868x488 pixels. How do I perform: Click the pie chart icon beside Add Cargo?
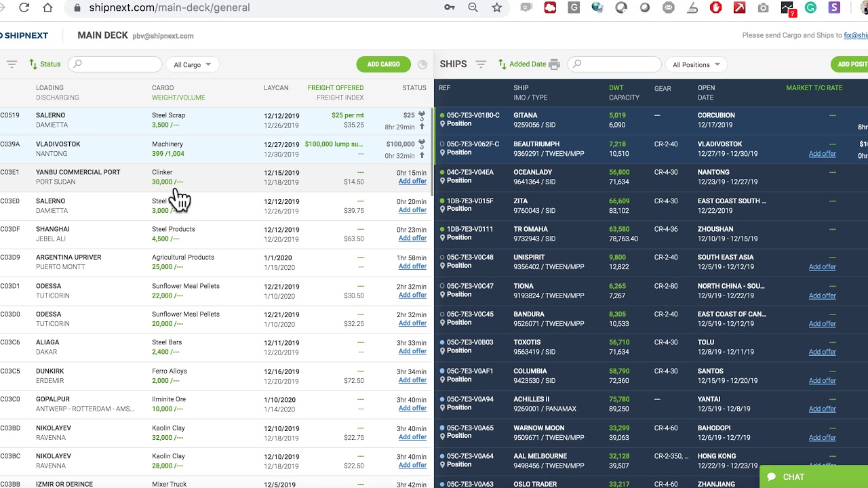point(422,64)
